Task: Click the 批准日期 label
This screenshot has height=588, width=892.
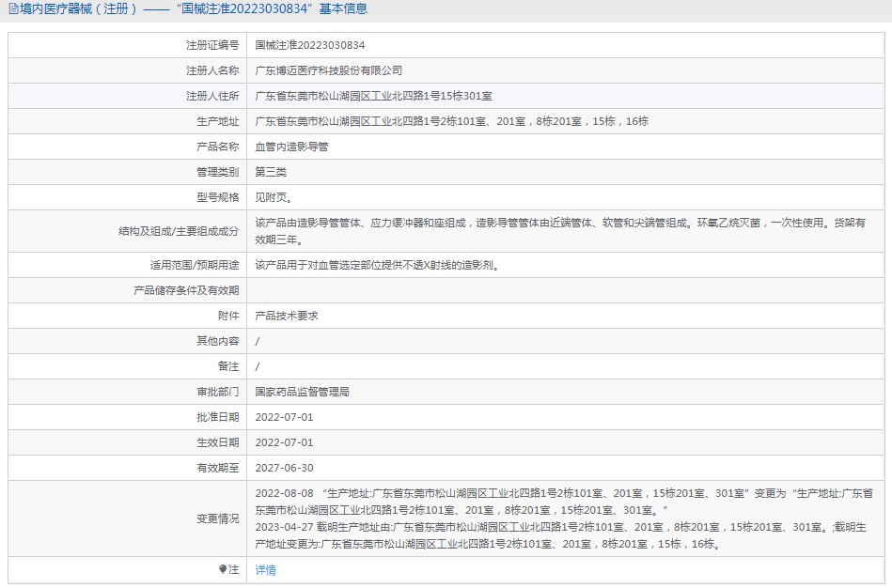Action: tap(218, 417)
